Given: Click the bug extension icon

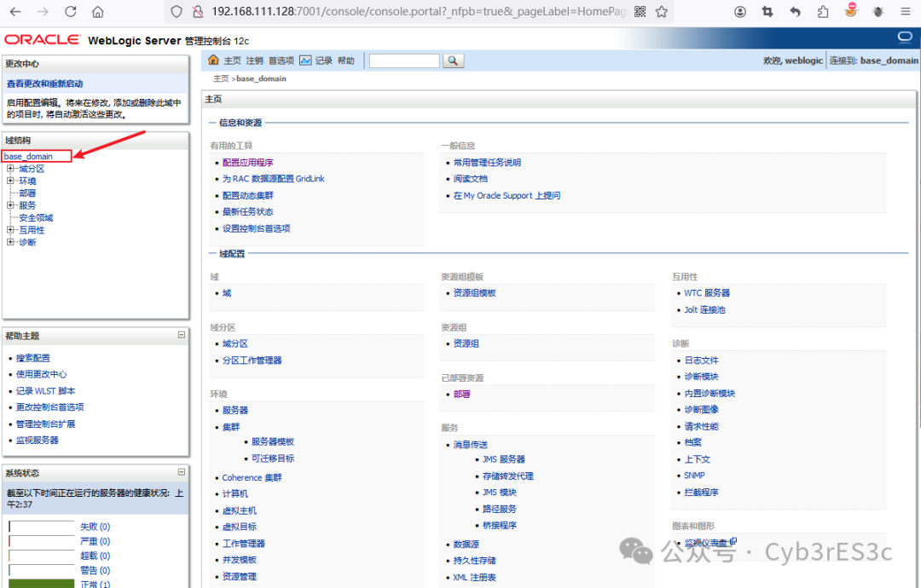Looking at the screenshot, I should coord(878,12).
